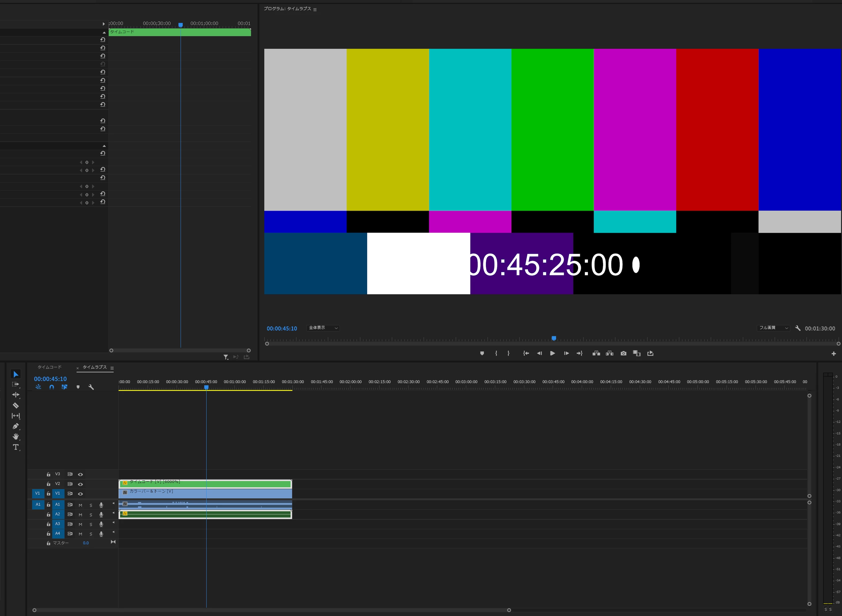Select the Hand tool
This screenshot has height=616, width=842.
(16, 437)
